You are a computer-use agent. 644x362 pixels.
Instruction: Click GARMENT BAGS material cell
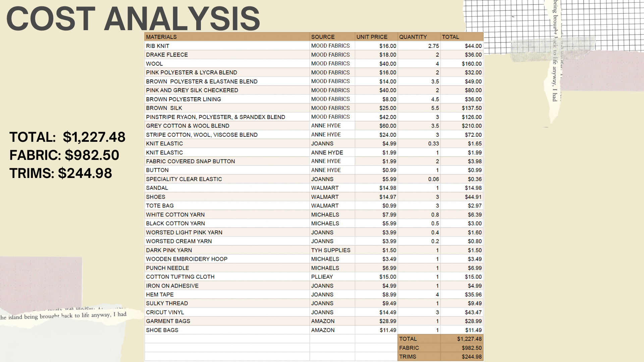pos(227,321)
